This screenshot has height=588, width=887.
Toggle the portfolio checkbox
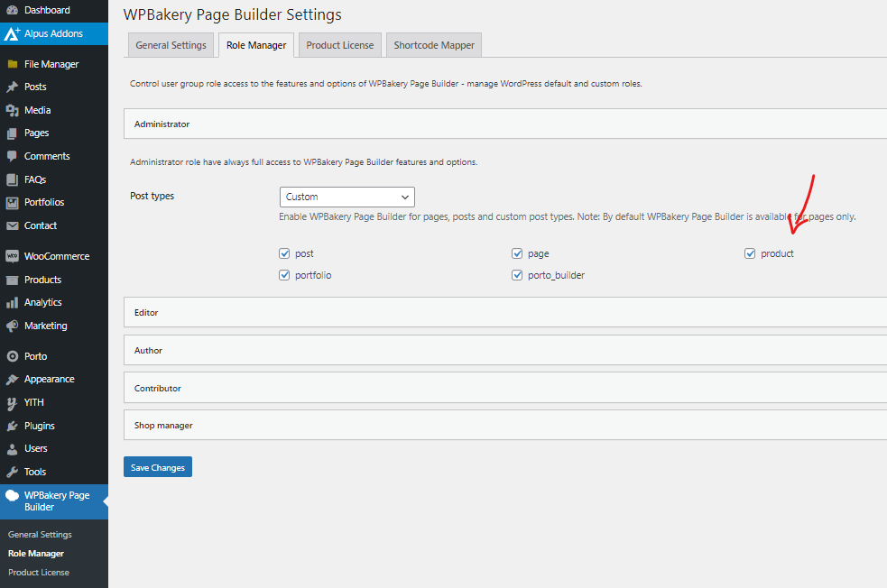point(284,275)
